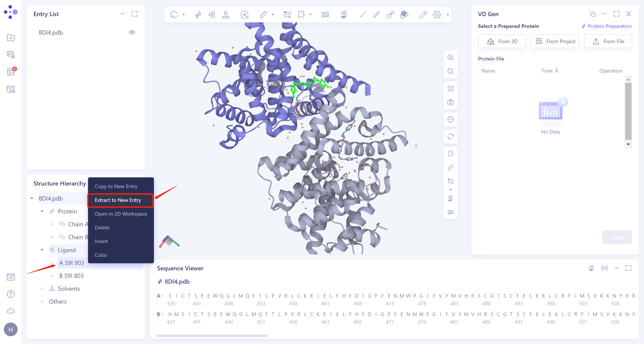Image resolution: width=644 pixels, height=344 pixels.
Task: Toggle visibility of 8DI4.pdb in Entry List
Action: pyautogui.click(x=132, y=32)
